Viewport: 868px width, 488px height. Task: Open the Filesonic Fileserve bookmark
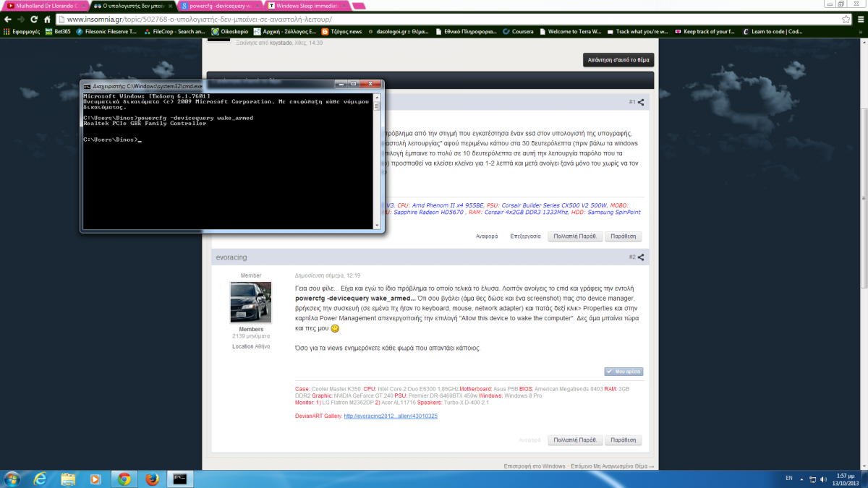(106, 32)
